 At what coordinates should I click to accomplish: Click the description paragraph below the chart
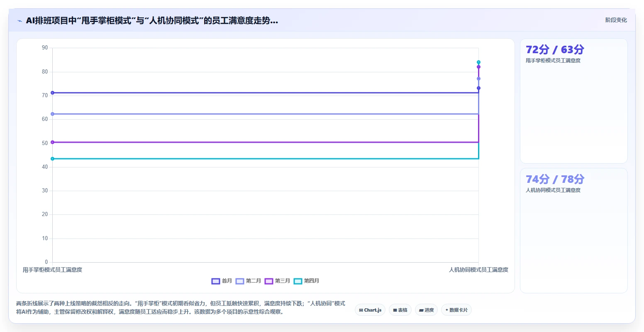pos(181,308)
